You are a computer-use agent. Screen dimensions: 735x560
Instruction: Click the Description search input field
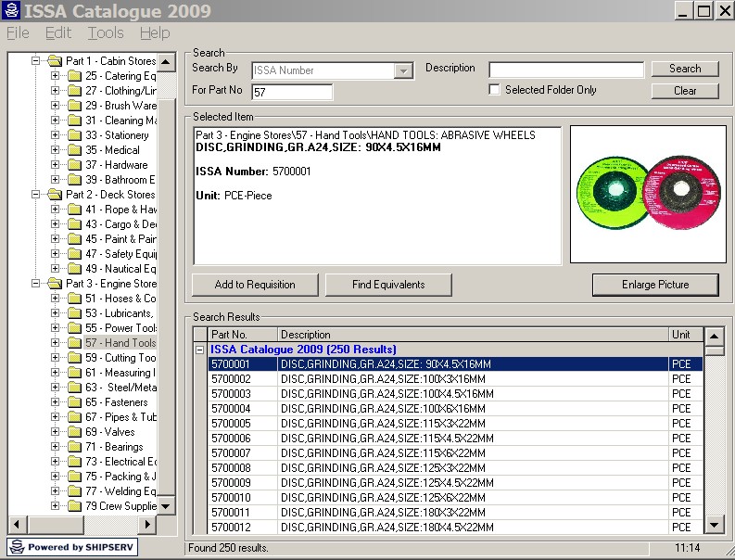tap(566, 70)
